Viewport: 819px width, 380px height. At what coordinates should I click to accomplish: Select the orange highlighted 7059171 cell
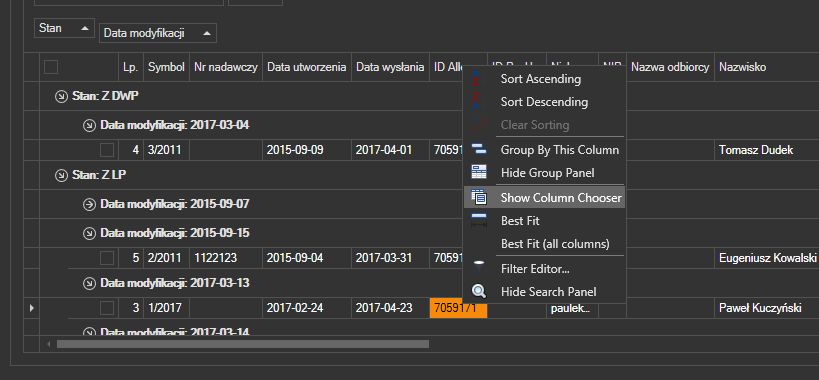point(458,308)
